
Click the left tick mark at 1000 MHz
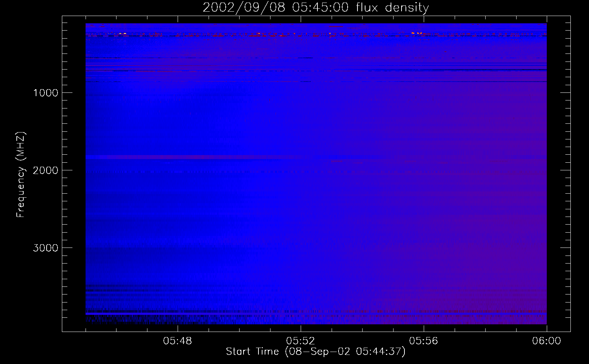[67, 93]
